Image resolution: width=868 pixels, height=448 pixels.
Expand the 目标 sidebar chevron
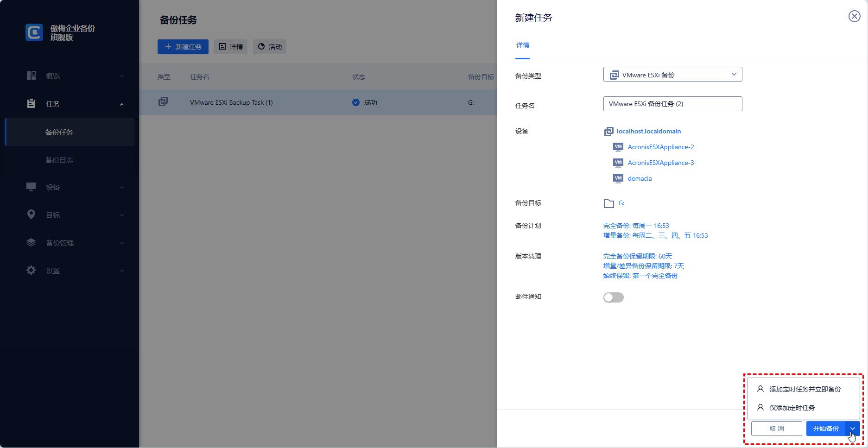click(x=122, y=215)
